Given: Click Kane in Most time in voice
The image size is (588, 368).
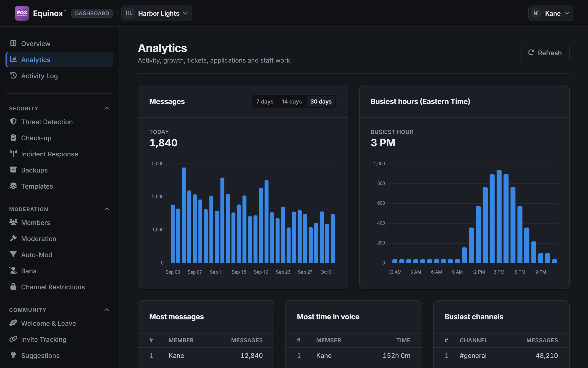Looking at the screenshot, I should 324,355.
